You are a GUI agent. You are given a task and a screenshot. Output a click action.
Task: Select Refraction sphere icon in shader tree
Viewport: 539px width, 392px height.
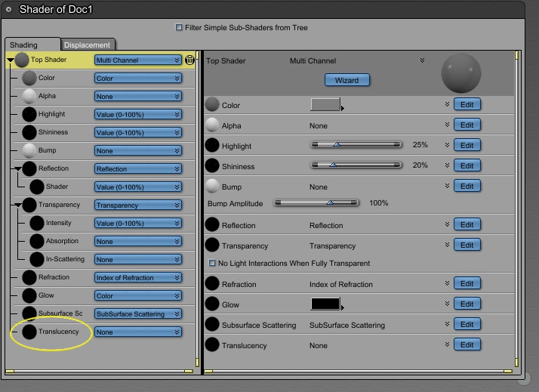[x=29, y=277]
